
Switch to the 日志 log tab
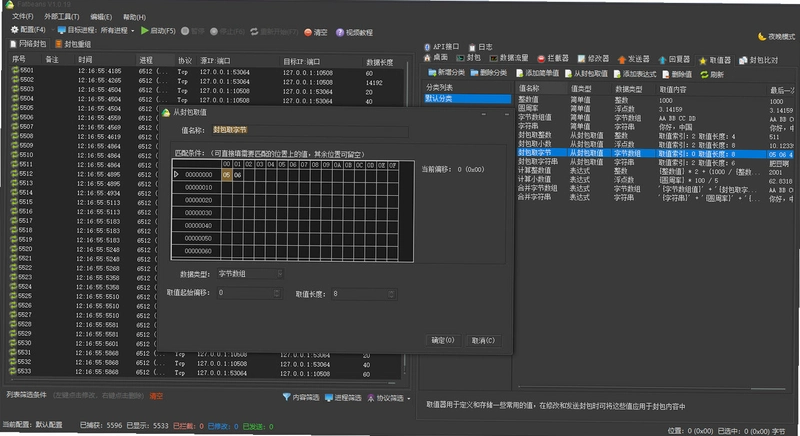pyautogui.click(x=481, y=47)
